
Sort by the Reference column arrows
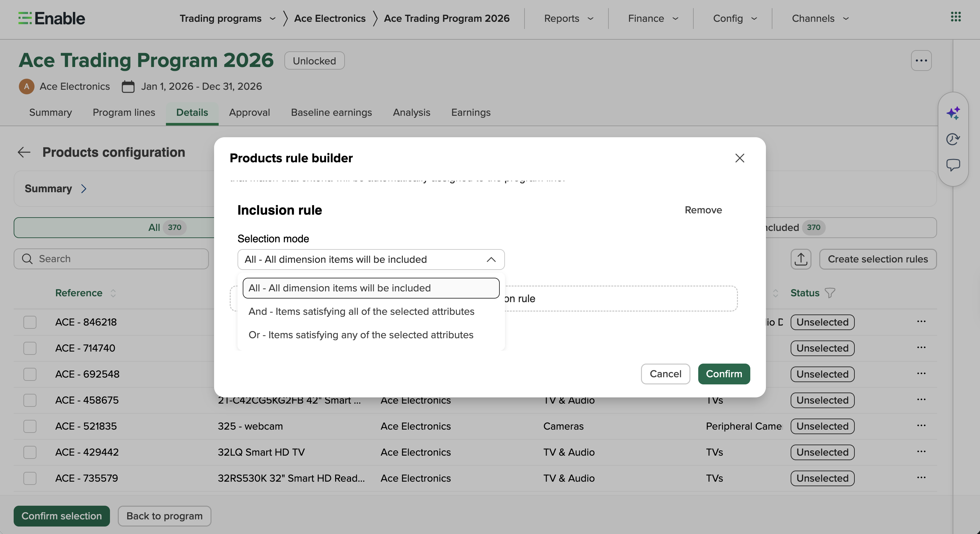coord(113,293)
